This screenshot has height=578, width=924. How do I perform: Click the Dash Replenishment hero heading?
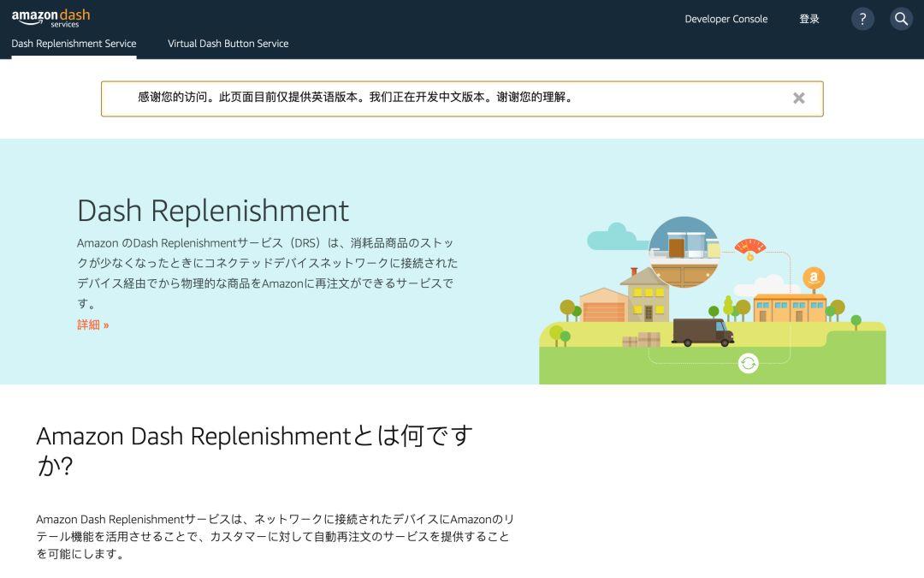coord(213,211)
